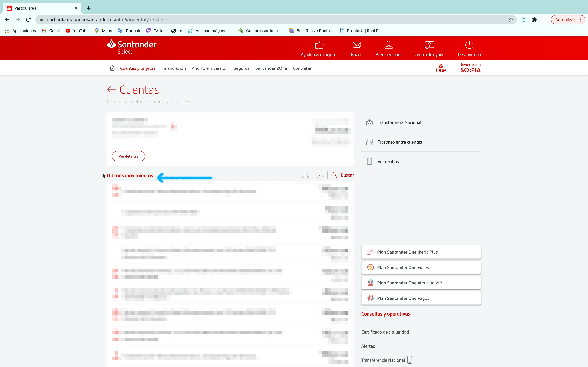Image resolution: width=588 pixels, height=367 pixels.
Task: Select Ahorro e inversión menu item
Action: point(210,68)
